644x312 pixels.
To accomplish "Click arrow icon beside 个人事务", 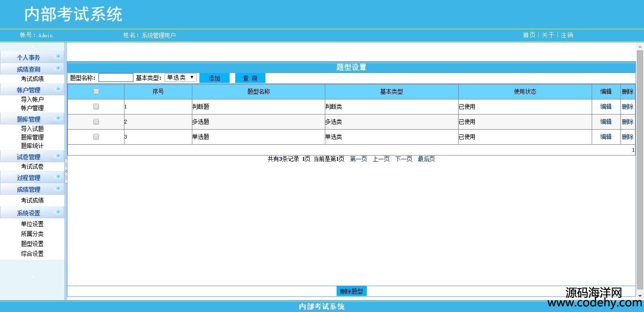I will pyautogui.click(x=58, y=57).
